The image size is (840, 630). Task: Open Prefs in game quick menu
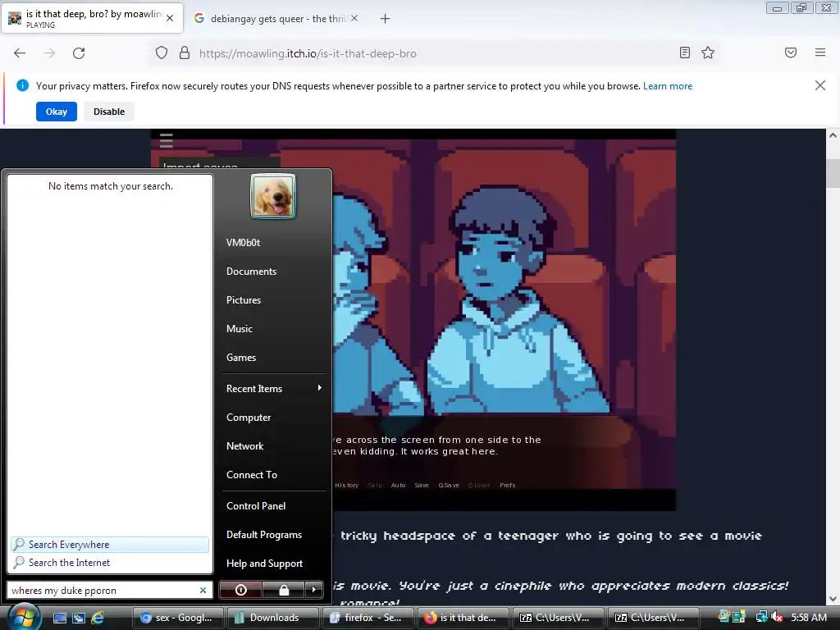point(507,486)
